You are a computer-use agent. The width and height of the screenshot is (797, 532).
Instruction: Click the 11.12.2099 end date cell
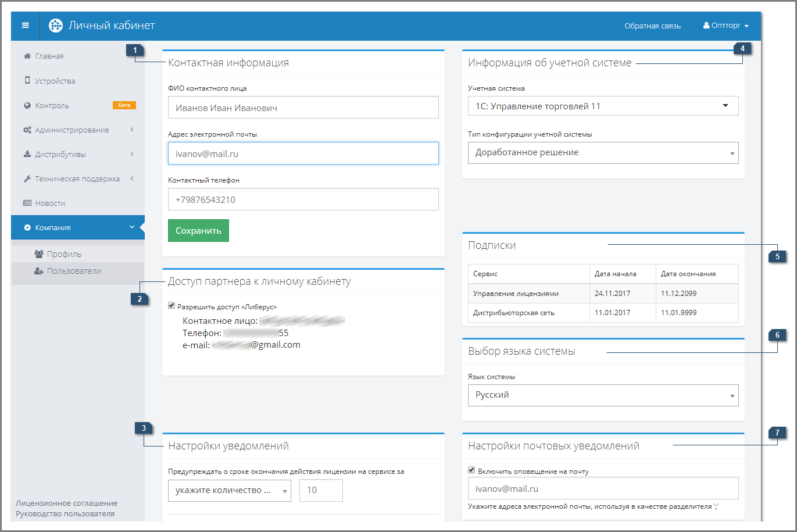[x=697, y=294]
